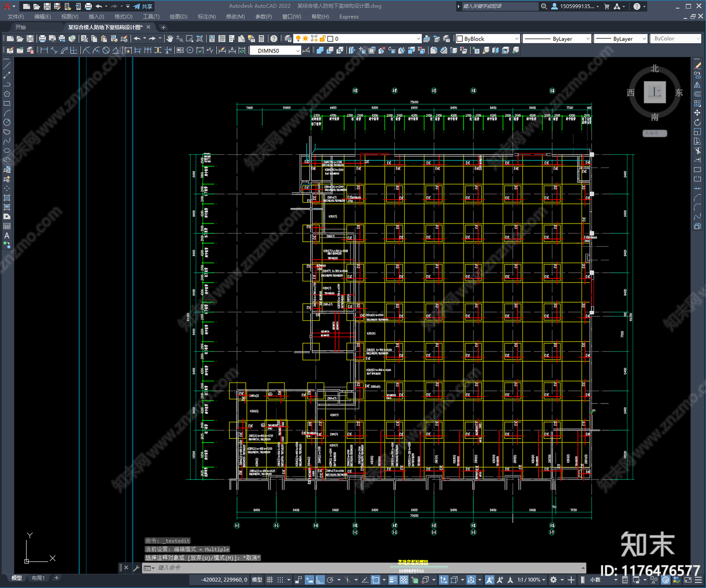
Task: Click the layer 0 color swatch
Action: [x=330, y=39]
